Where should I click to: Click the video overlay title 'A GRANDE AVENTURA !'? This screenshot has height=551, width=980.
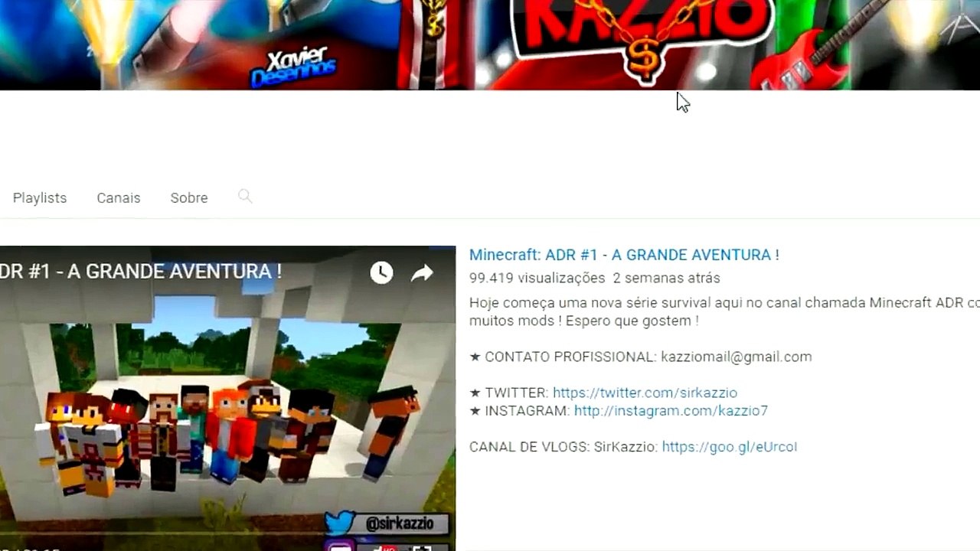click(175, 272)
